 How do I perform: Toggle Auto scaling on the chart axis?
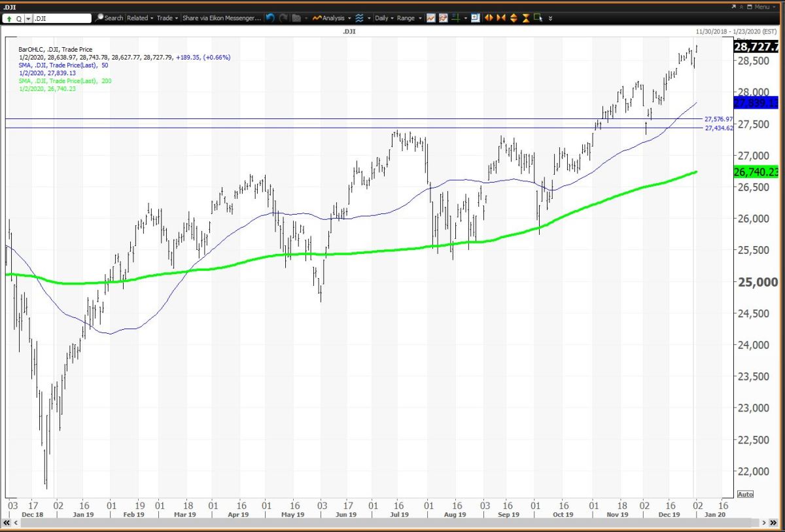click(x=745, y=494)
